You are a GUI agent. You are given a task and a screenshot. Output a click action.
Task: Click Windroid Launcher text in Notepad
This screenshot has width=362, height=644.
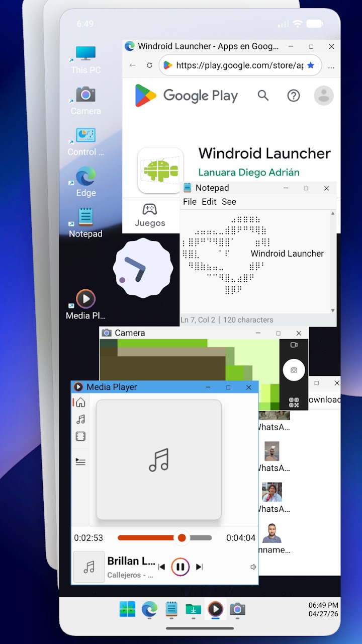tap(287, 254)
